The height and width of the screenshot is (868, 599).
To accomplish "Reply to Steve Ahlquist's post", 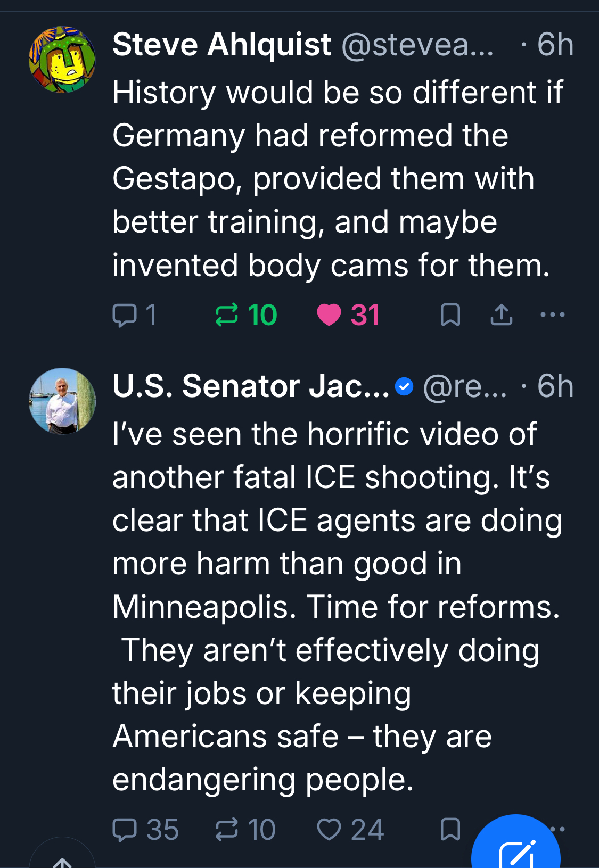I will [125, 315].
